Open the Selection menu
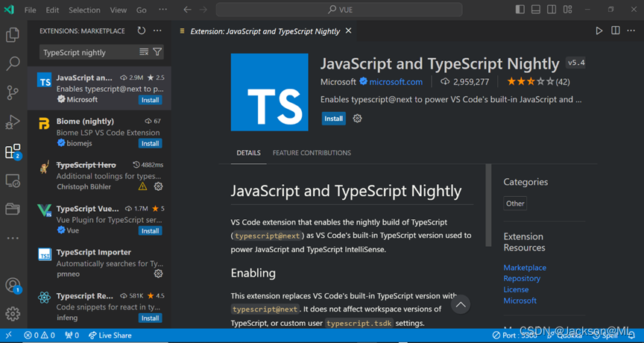The width and height of the screenshot is (644, 343). [84, 10]
